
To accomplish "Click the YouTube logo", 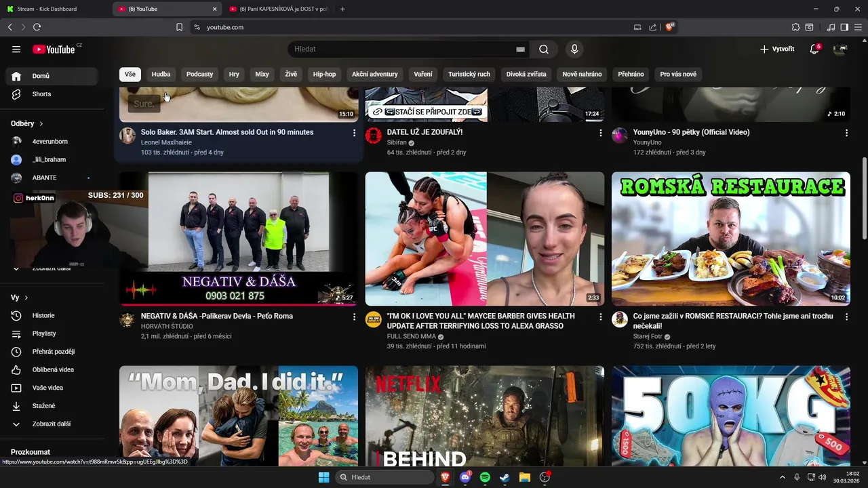I will coord(54,49).
